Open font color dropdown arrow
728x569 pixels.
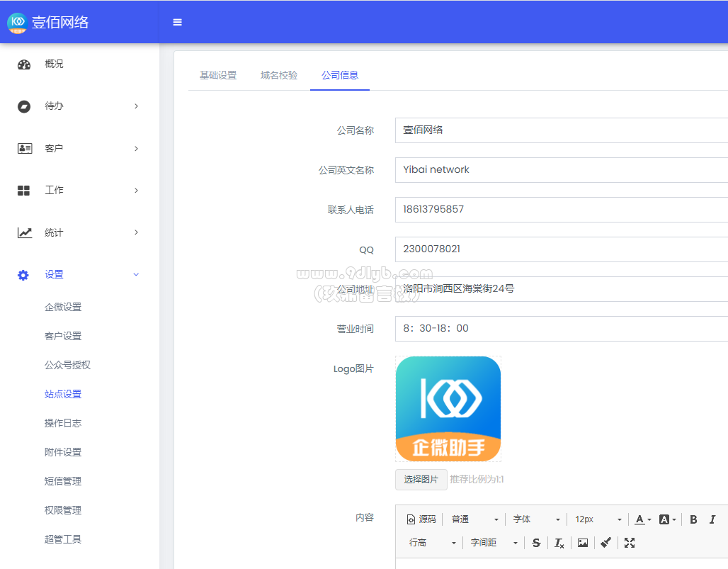pos(649,520)
